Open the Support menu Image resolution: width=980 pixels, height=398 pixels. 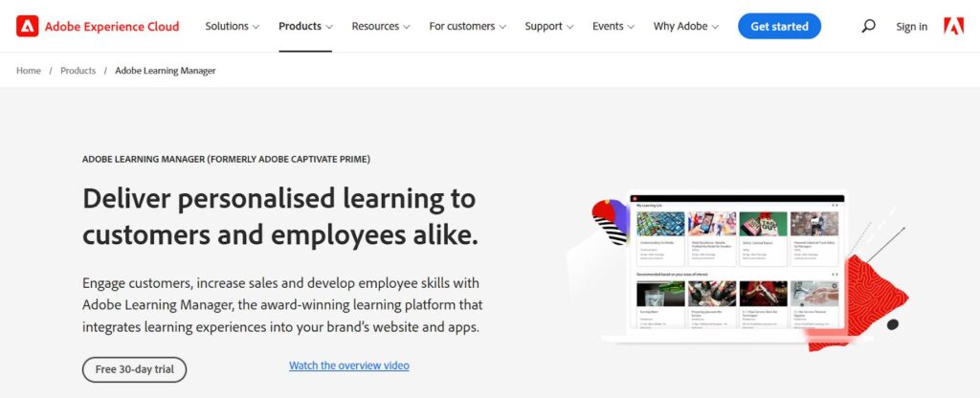click(x=548, y=26)
